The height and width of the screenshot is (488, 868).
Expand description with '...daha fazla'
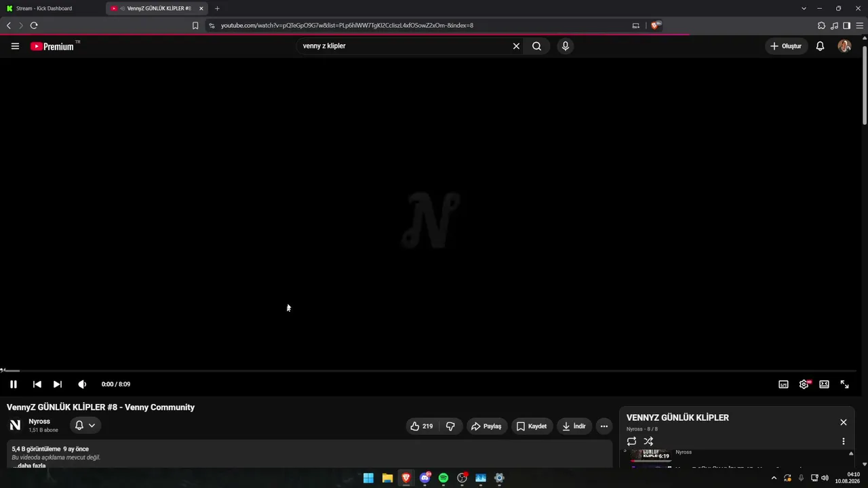tap(29, 466)
